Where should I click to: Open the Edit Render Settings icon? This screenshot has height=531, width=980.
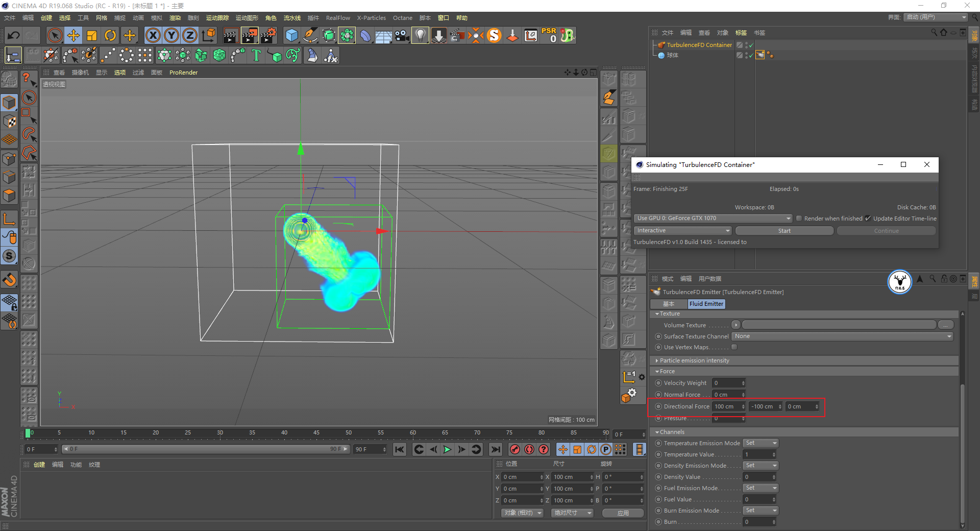(x=268, y=35)
